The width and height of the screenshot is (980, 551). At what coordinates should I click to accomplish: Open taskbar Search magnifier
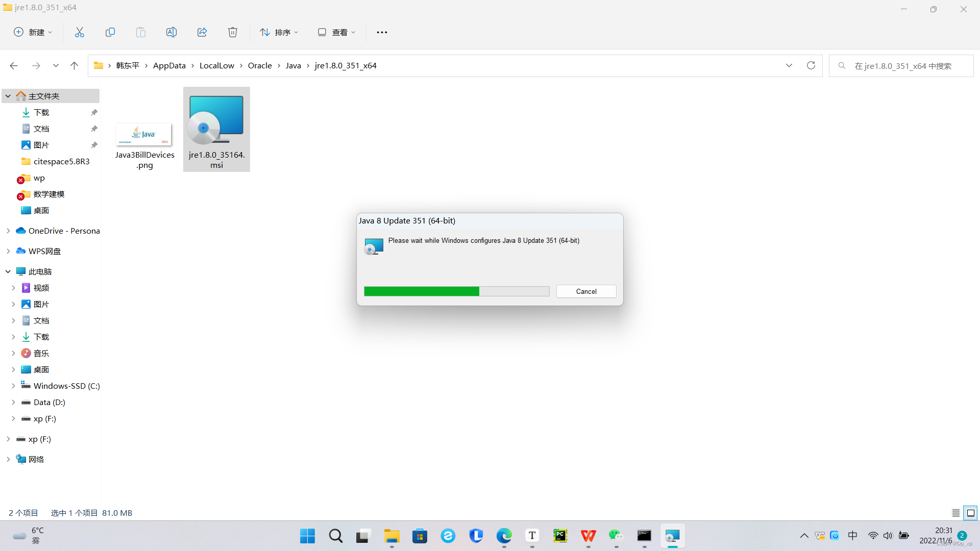pyautogui.click(x=335, y=536)
